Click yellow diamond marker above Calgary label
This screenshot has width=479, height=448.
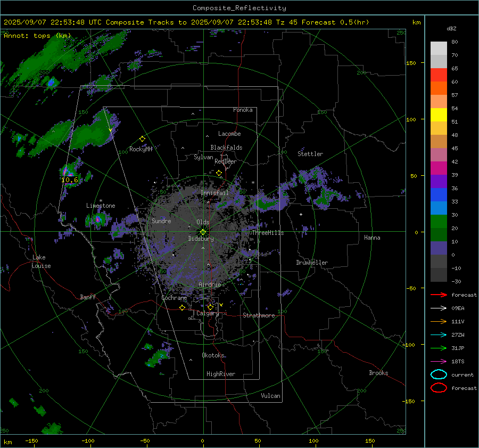click(210, 307)
